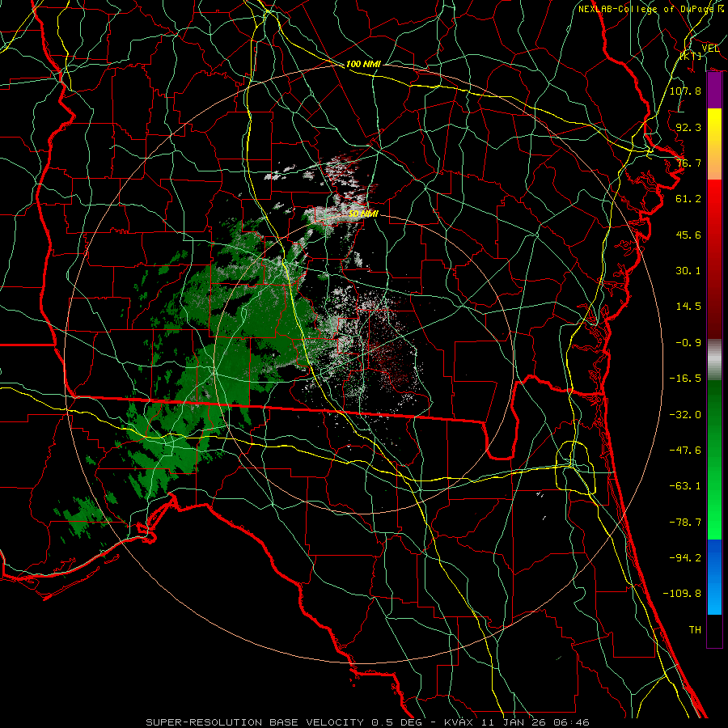Screen dimensions: 728x728
Task: Click the -32.0 velocity scale value
Action: click(685, 415)
